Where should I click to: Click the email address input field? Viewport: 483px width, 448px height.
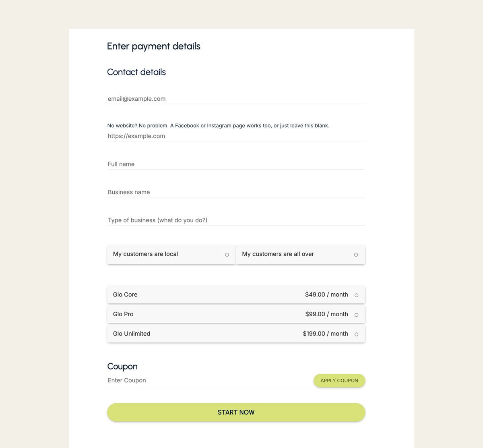tap(236, 99)
